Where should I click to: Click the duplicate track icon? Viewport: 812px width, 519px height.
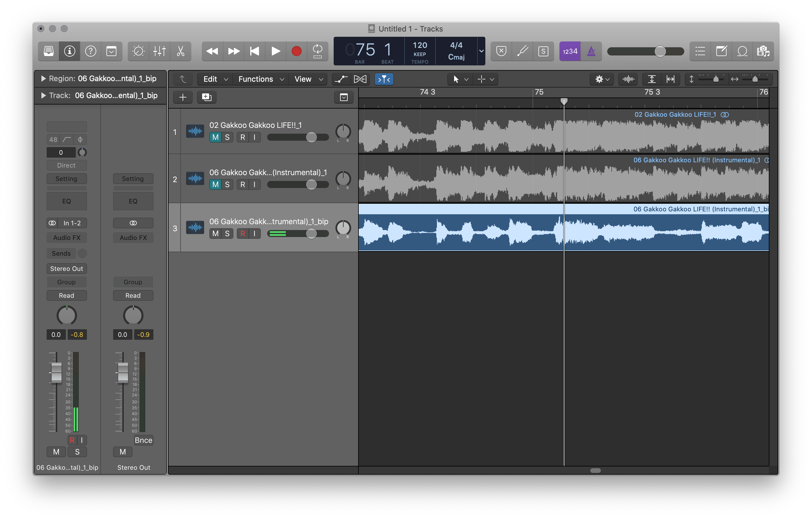click(x=206, y=97)
